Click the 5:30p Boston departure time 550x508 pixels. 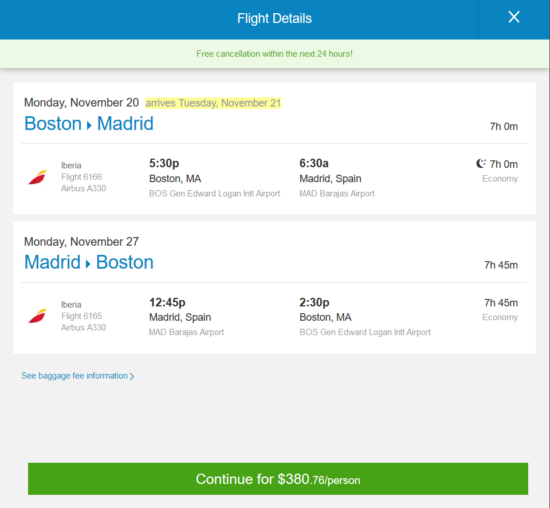pyautogui.click(x=164, y=163)
